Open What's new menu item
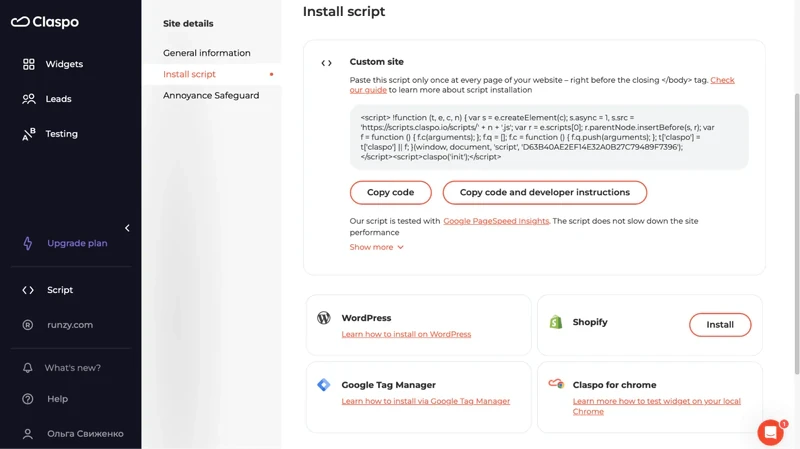This screenshot has height=449, width=800. (x=72, y=368)
